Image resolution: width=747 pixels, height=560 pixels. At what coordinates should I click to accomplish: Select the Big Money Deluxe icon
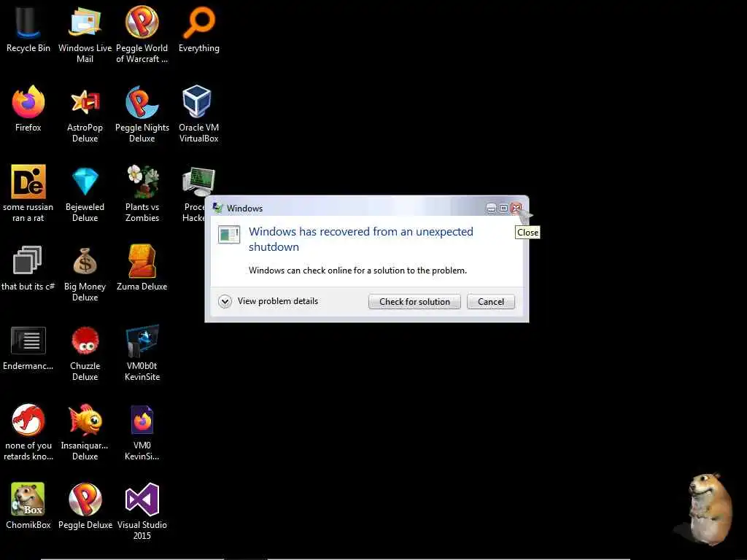pyautogui.click(x=85, y=261)
